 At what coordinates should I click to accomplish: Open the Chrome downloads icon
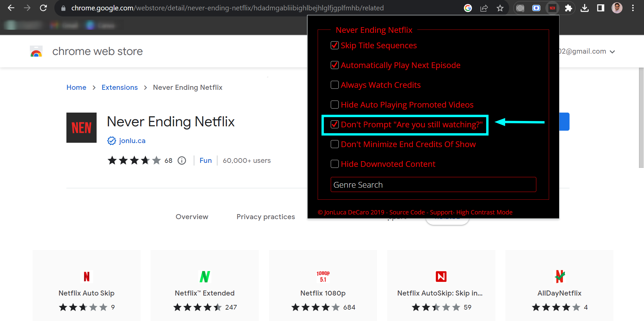pos(585,8)
